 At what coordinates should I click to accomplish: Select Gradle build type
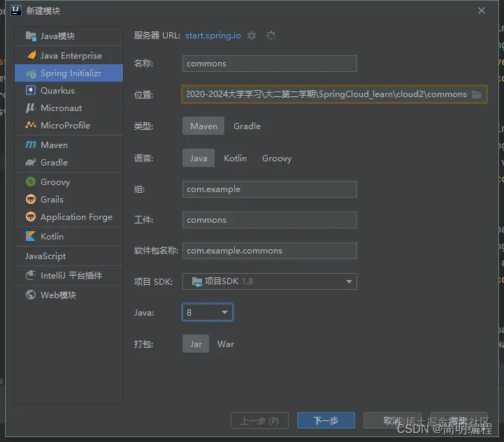point(247,126)
